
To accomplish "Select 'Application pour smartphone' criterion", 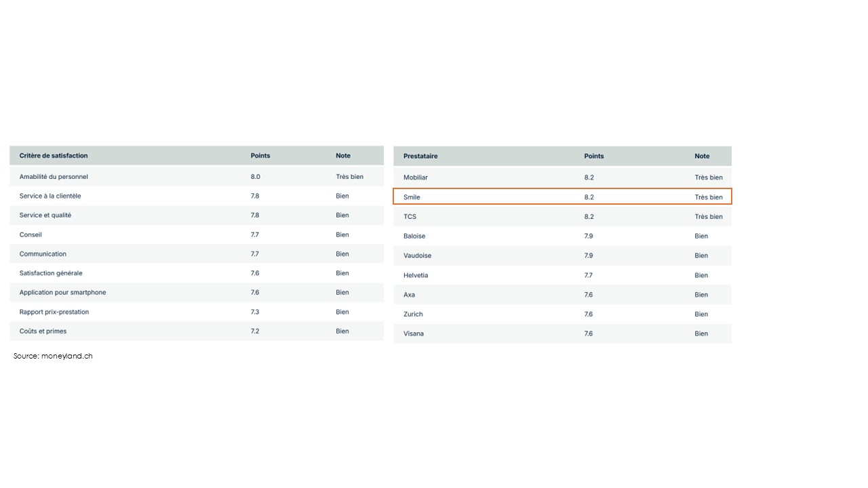I will tap(62, 293).
